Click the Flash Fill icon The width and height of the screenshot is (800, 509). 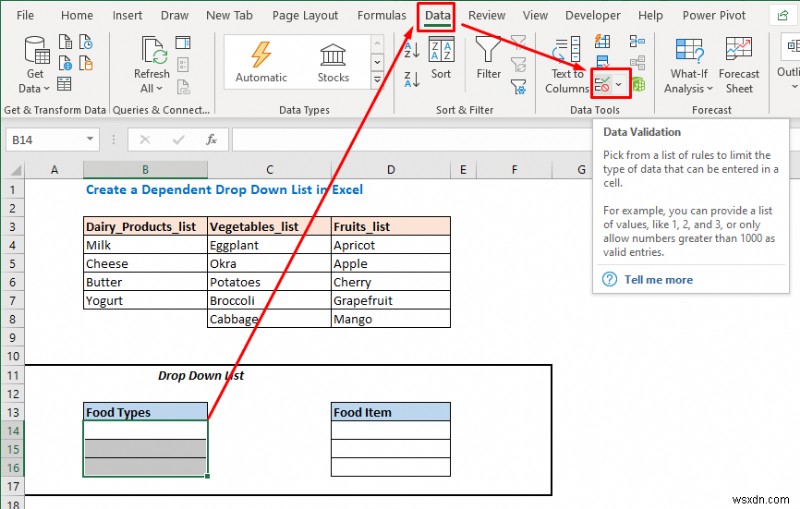pos(603,41)
